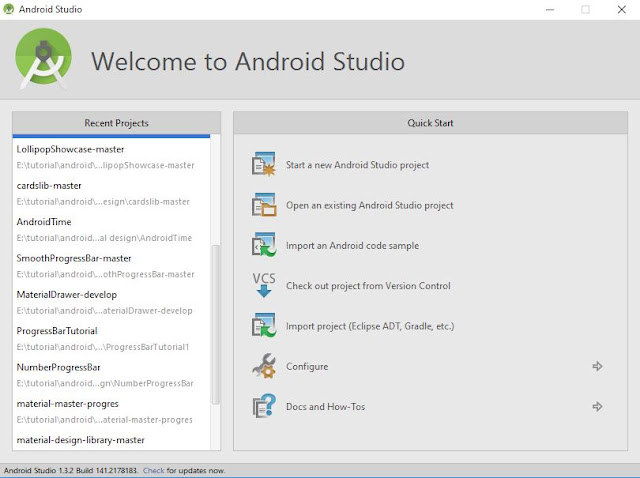Image resolution: width=640 pixels, height=478 pixels.
Task: Click the Import project Eclipse ADT icon
Action: 264,325
